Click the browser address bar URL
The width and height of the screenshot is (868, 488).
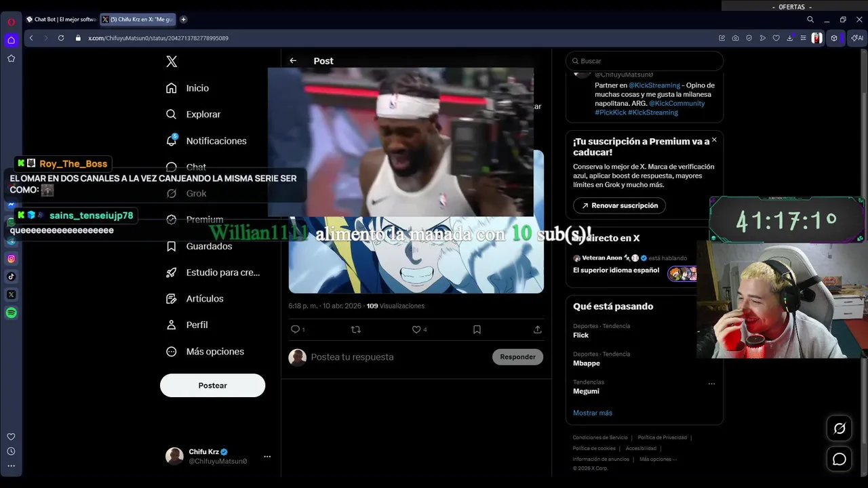pyautogui.click(x=158, y=38)
